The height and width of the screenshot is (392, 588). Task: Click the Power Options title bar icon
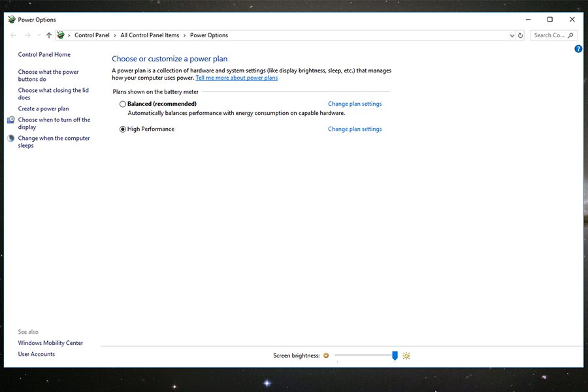click(x=12, y=20)
